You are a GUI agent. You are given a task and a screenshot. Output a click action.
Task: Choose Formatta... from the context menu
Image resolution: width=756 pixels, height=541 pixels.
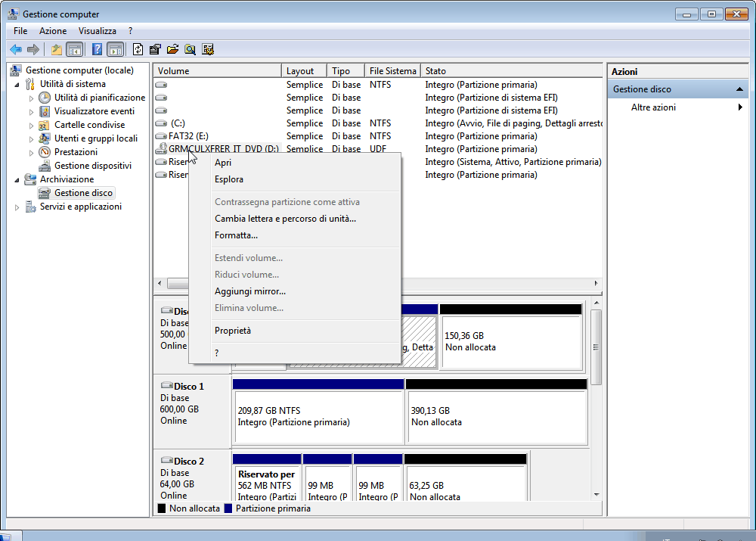pyautogui.click(x=236, y=235)
